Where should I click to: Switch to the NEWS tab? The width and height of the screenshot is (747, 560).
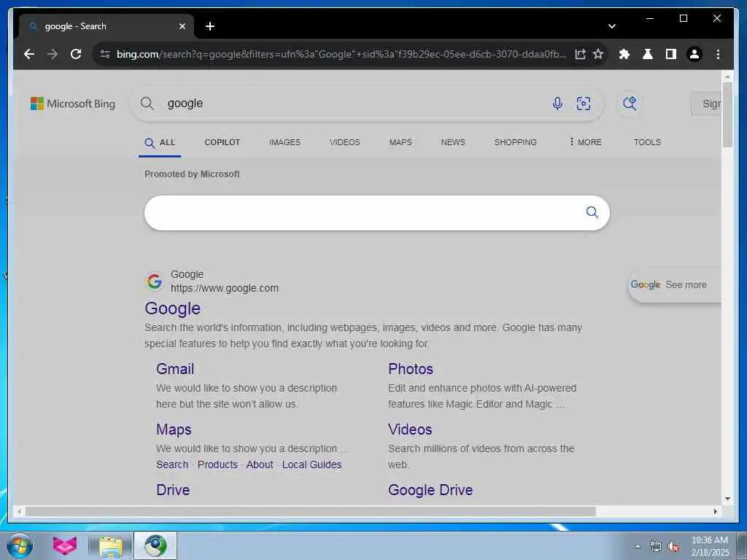tap(452, 142)
